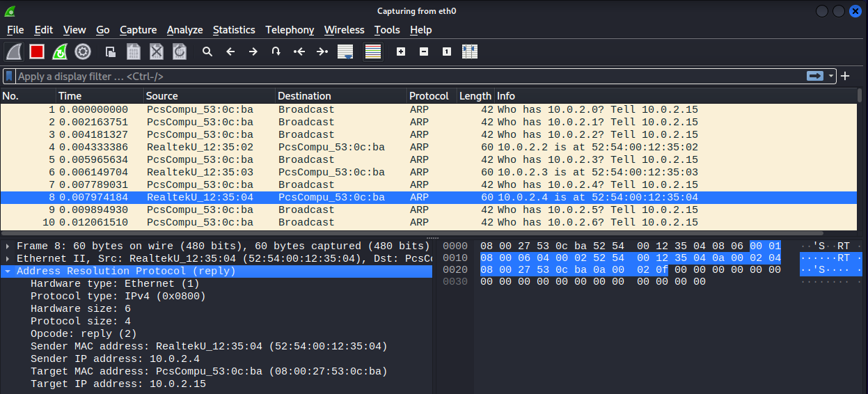Image resolution: width=868 pixels, height=394 pixels.
Task: Toggle packet list colorization
Action: pyautogui.click(x=373, y=52)
